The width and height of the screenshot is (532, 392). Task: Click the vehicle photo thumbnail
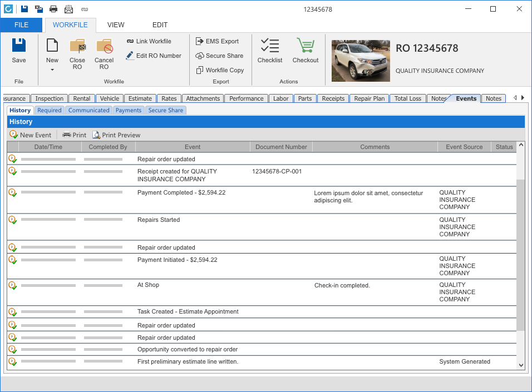(x=361, y=61)
